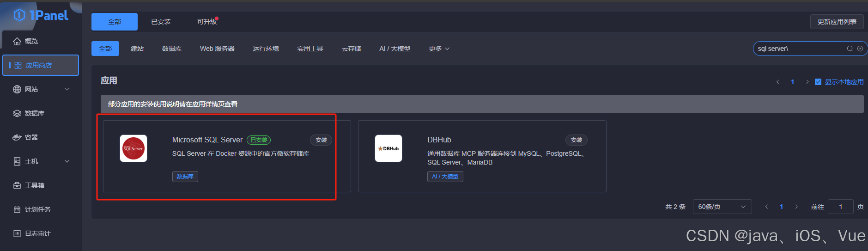Click the 部分应用的安装使用说明 notice banner
Screen dimensions: 868x251
[x=482, y=104]
